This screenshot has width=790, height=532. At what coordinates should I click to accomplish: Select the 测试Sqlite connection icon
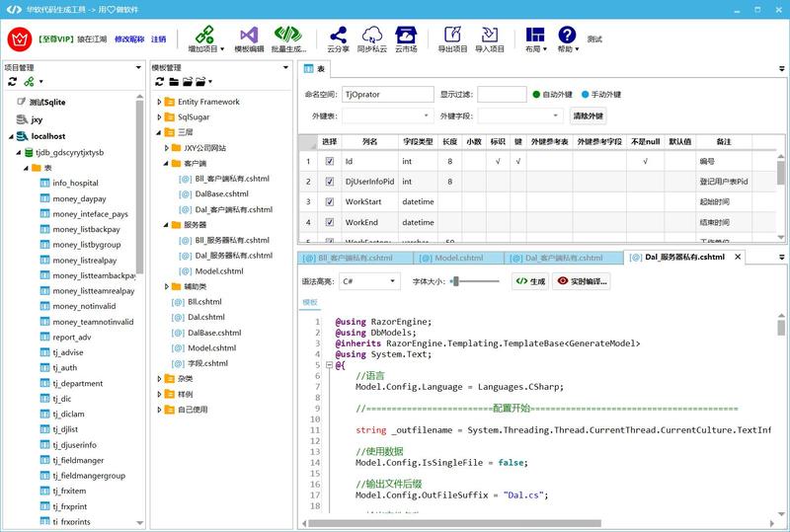[21, 102]
